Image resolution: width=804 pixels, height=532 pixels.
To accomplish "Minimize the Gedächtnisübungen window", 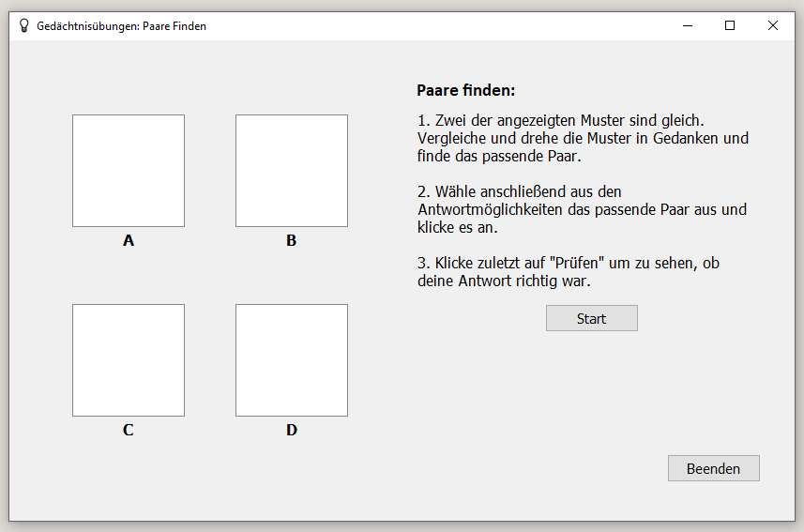I will pyautogui.click(x=688, y=25).
